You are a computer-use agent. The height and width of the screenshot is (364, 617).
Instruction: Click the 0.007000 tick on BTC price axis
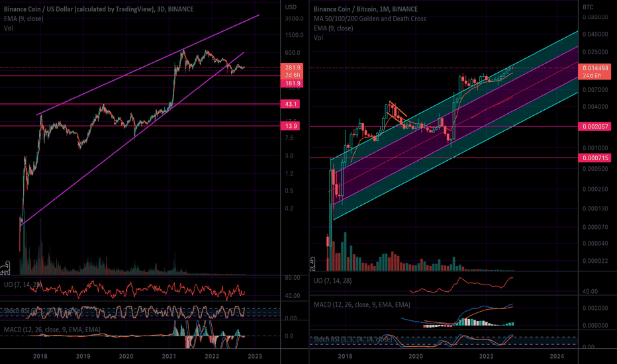[x=595, y=90]
